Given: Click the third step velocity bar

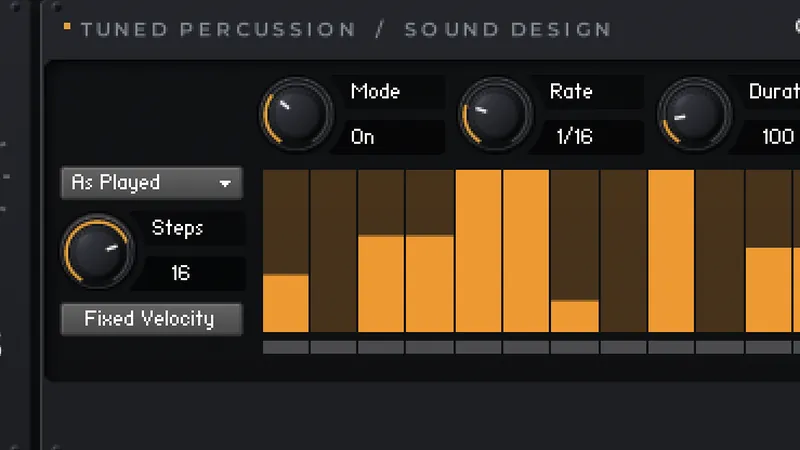Looking at the screenshot, I should [381, 251].
